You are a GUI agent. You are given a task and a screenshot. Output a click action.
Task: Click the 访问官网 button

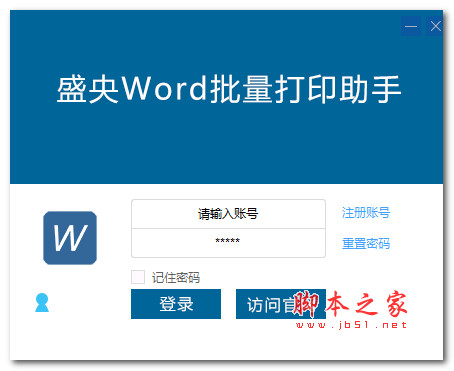tap(281, 304)
